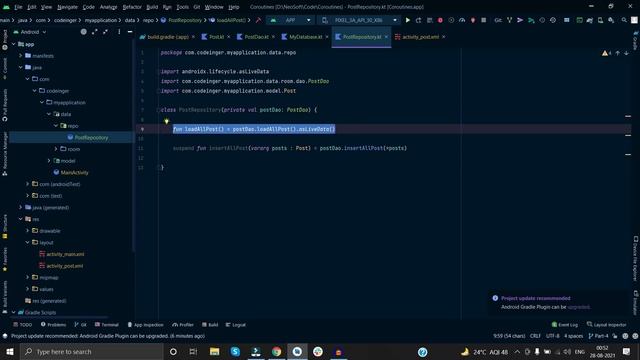Expand the model package

point(49,161)
